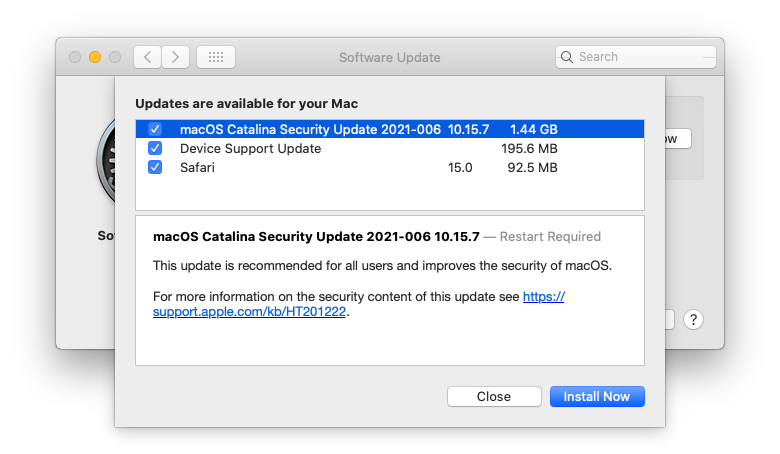Viewport: 780px width, 454px height.
Task: Click the Software Update gear icon
Action: (106, 162)
